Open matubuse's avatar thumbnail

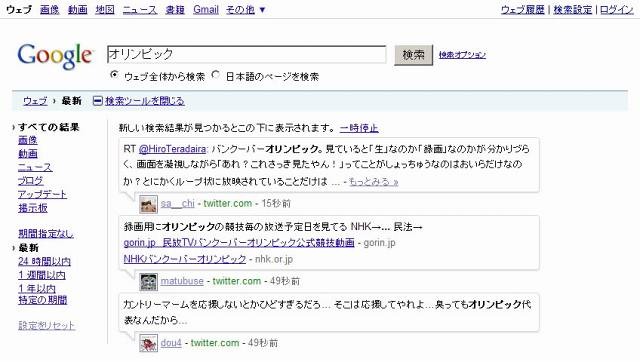[148, 282]
